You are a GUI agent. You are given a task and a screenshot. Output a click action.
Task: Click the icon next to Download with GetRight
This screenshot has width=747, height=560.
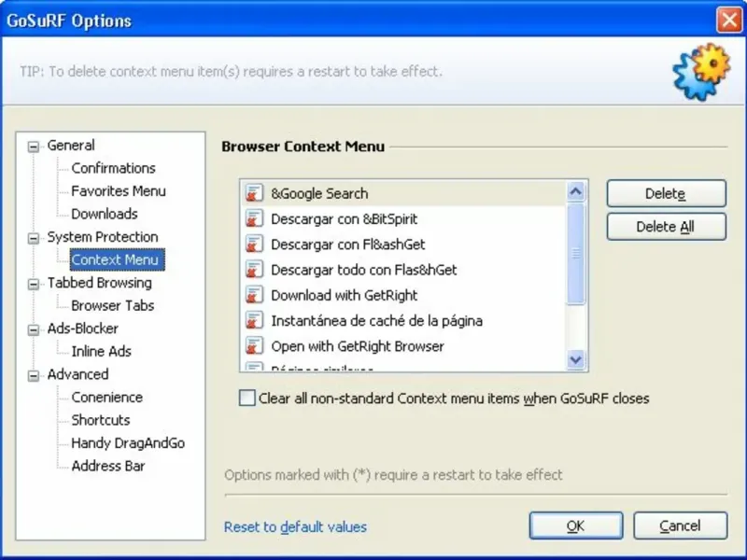click(x=253, y=295)
